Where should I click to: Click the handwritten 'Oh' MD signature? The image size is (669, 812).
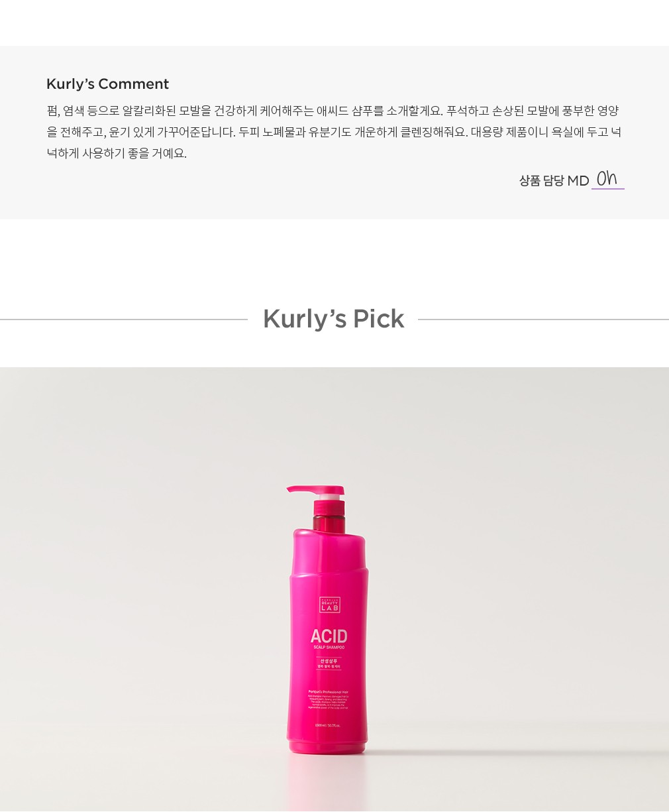pyautogui.click(x=607, y=178)
